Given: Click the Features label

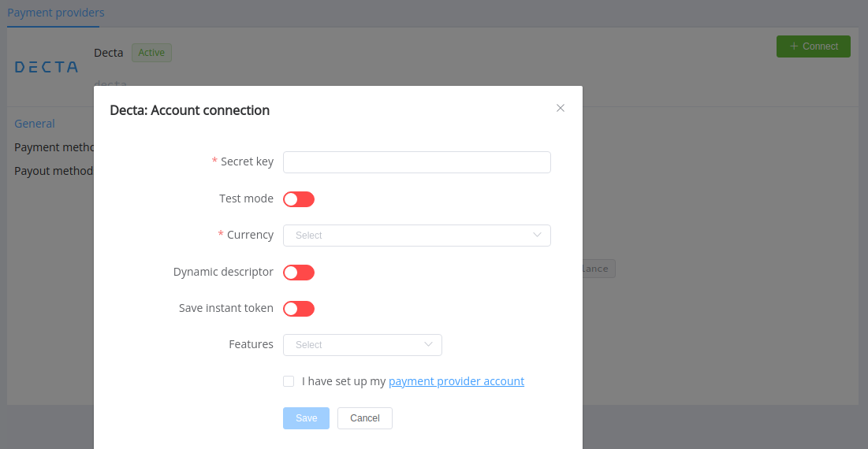Looking at the screenshot, I should tap(251, 344).
